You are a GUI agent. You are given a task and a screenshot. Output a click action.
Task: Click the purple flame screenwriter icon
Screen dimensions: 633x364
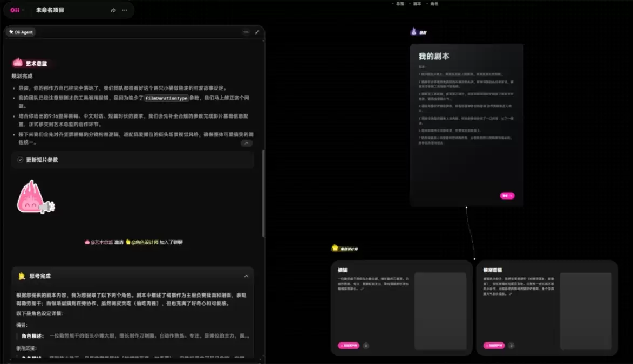pyautogui.click(x=413, y=31)
